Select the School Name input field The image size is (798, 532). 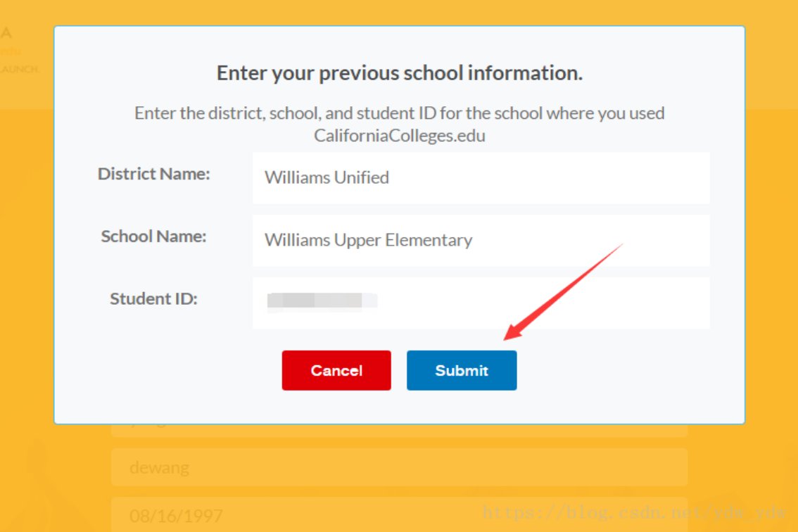[481, 241]
